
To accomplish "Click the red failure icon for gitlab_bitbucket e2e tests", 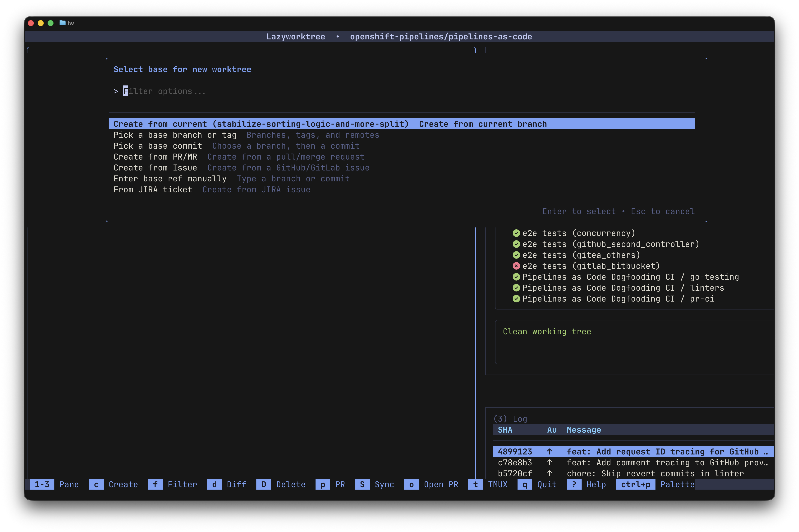I will coord(516,266).
